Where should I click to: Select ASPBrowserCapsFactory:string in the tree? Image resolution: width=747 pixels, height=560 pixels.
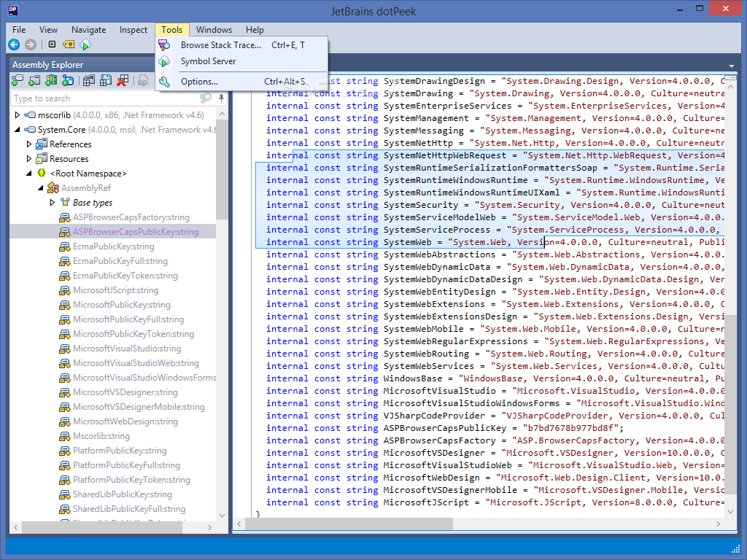(131, 217)
